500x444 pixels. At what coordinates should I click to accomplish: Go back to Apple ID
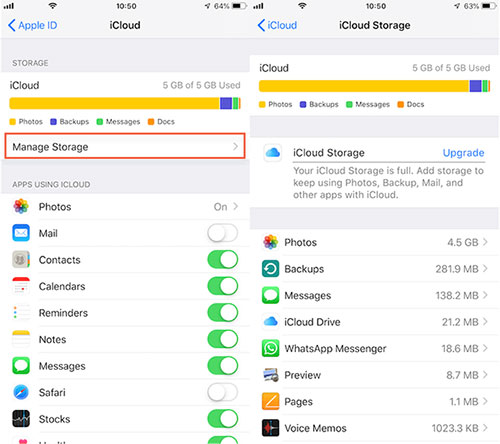click(x=32, y=25)
